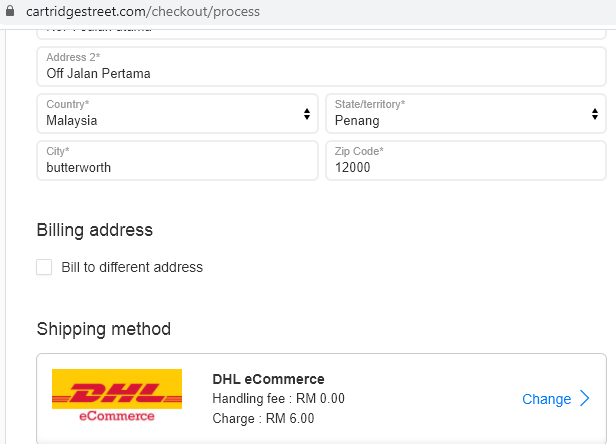The height and width of the screenshot is (444, 616).
Task: Click Change shipping method link
Action: coord(546,399)
